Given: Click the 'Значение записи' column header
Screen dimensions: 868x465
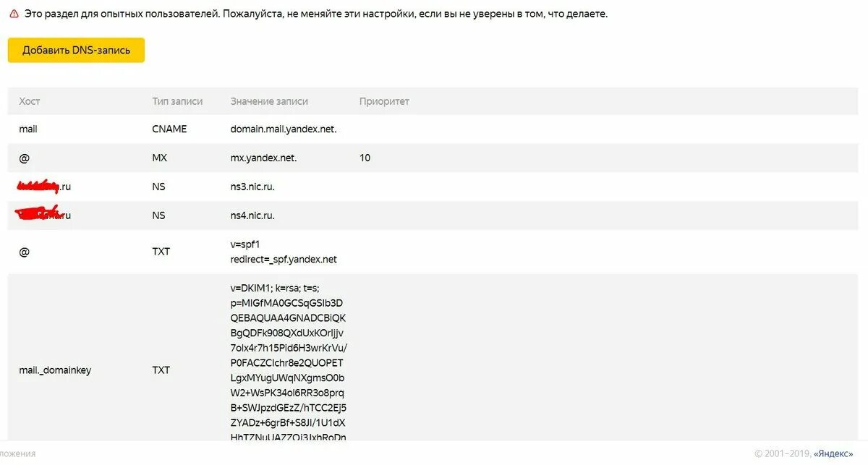Looking at the screenshot, I should (x=269, y=102).
